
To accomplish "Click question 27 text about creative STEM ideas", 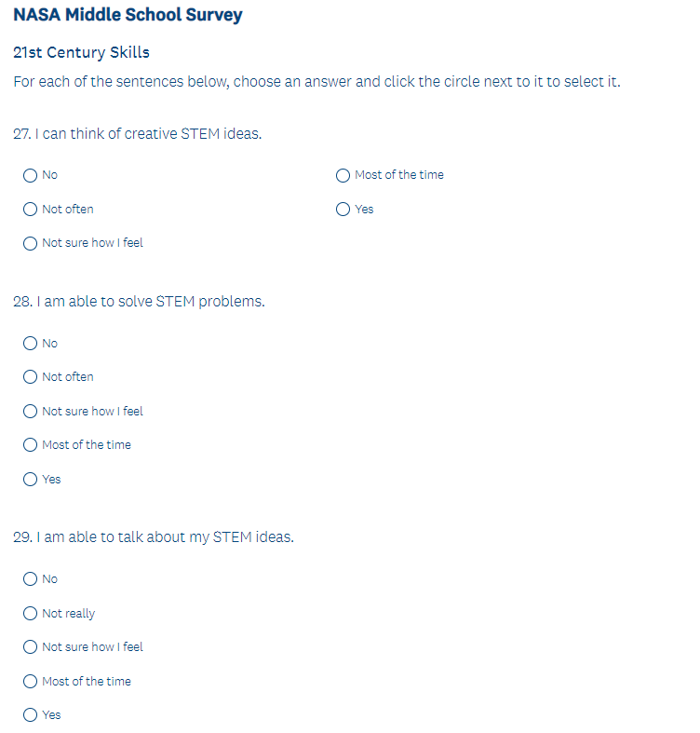I will (138, 134).
